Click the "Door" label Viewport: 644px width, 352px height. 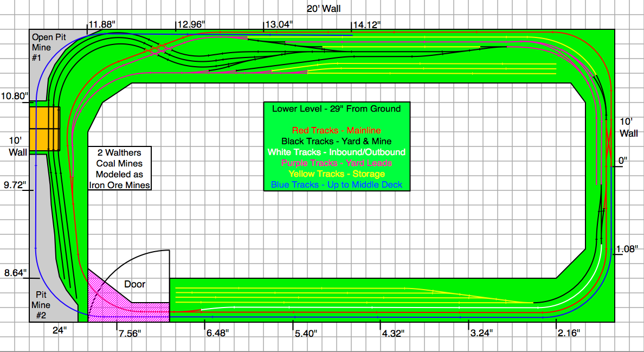pyautogui.click(x=135, y=284)
